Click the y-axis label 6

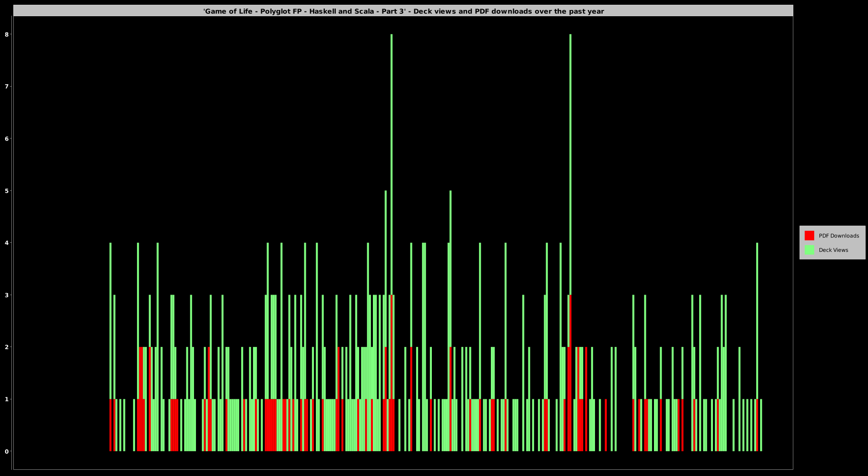coord(7,139)
